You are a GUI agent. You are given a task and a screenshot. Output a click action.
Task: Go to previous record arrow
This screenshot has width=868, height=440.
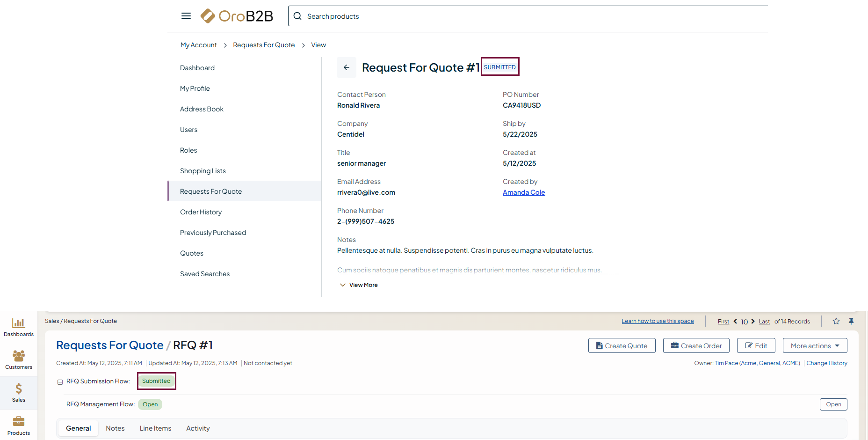(x=735, y=321)
